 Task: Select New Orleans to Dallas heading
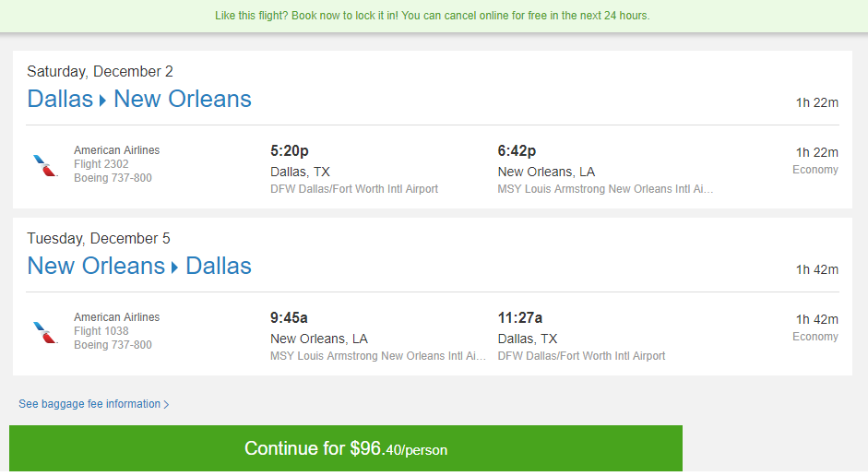coord(139,267)
